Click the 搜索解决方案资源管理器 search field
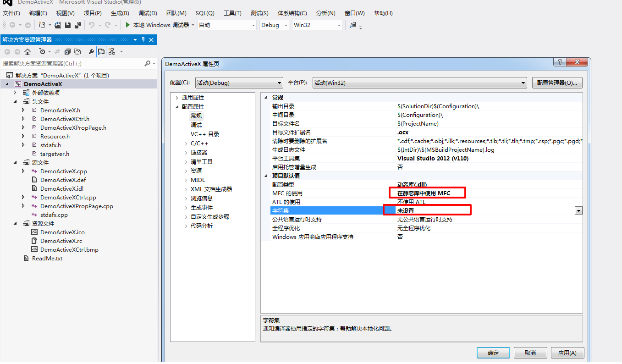 pos(72,63)
